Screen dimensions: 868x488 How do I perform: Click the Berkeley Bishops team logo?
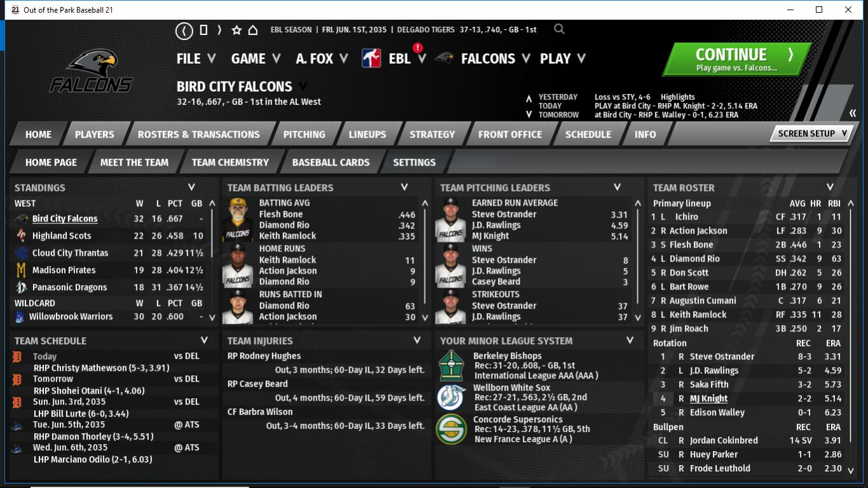[451, 365]
